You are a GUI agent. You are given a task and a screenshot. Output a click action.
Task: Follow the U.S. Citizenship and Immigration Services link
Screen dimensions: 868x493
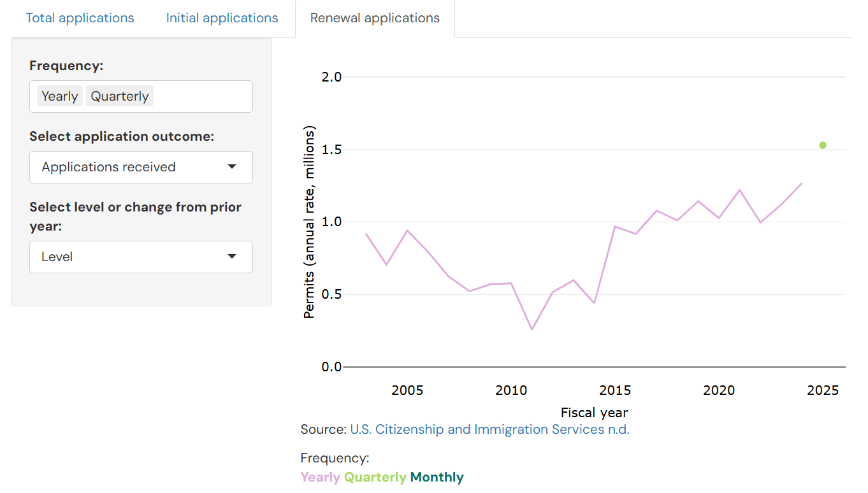(x=488, y=429)
